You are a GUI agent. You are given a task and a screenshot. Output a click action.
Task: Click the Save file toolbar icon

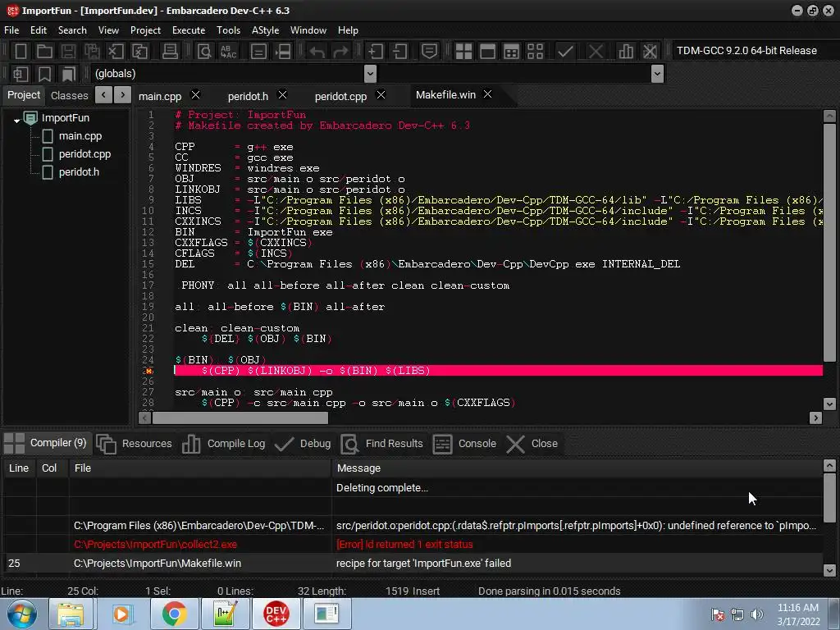pyautogui.click(x=68, y=52)
